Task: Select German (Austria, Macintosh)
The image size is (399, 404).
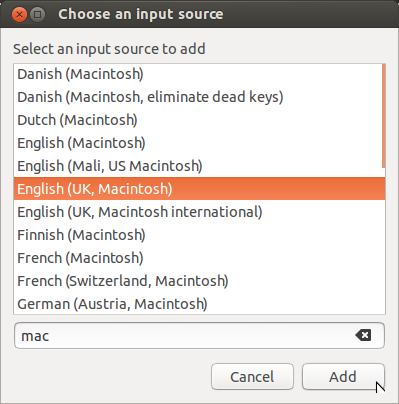Action: coord(199,304)
